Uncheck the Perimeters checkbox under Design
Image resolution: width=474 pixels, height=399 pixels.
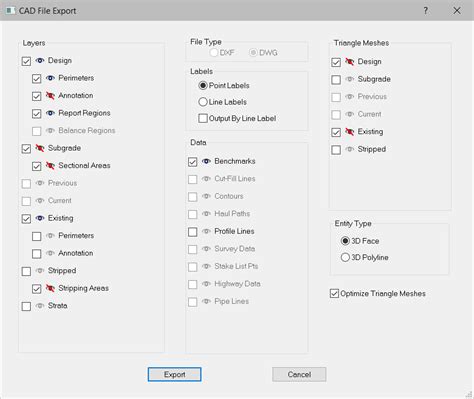37,79
